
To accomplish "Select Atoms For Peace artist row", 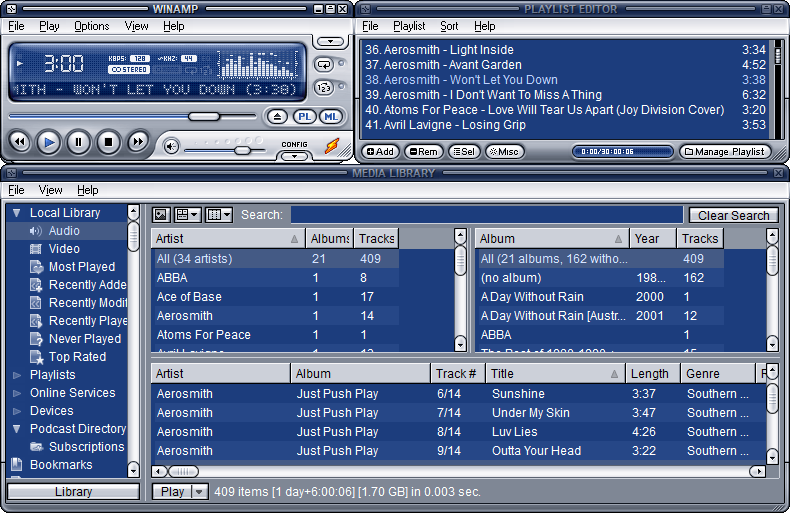I will (275, 335).
